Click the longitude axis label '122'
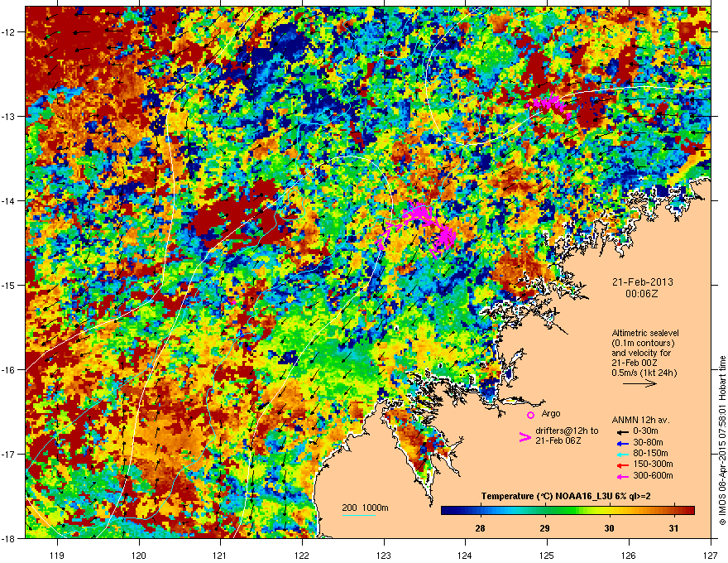This screenshot has width=728, height=563. tap(302, 555)
